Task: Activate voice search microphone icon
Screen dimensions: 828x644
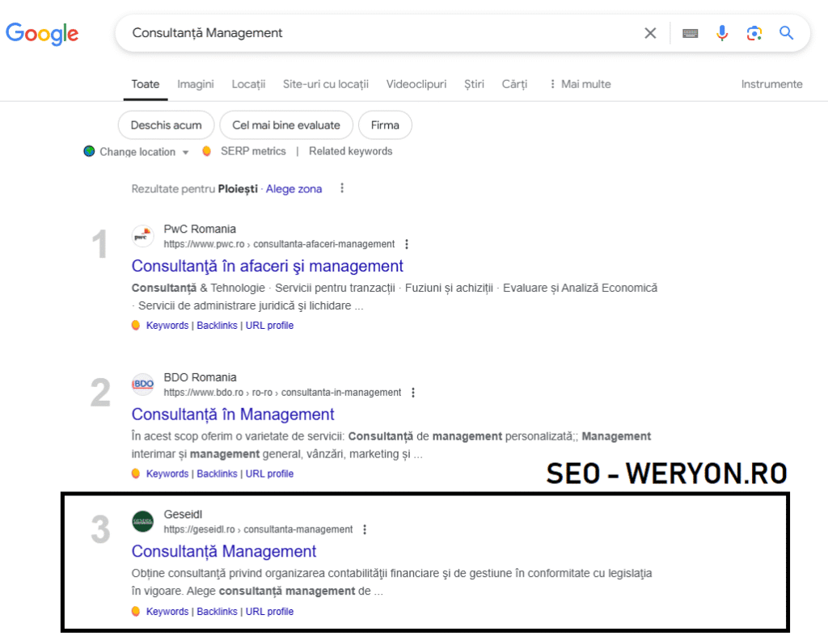Action: [721, 33]
